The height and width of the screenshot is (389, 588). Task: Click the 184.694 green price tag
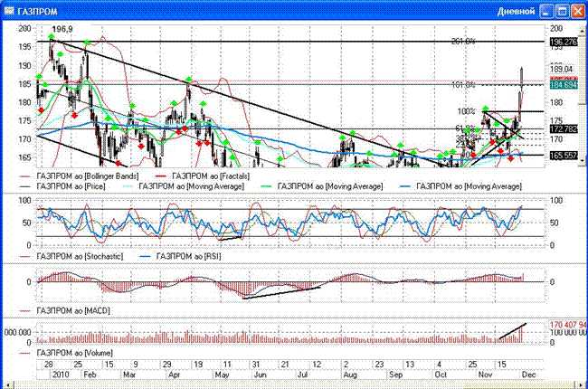point(564,85)
